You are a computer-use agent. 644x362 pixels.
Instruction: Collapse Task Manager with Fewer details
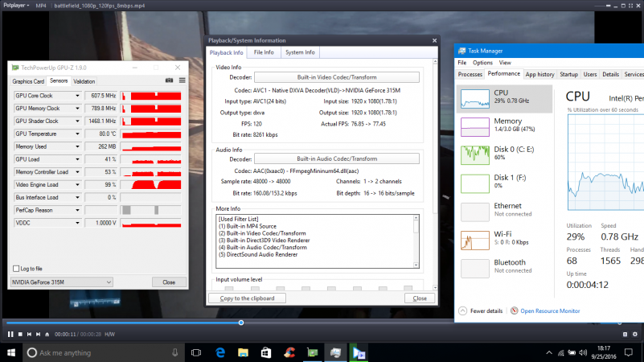pyautogui.click(x=481, y=311)
